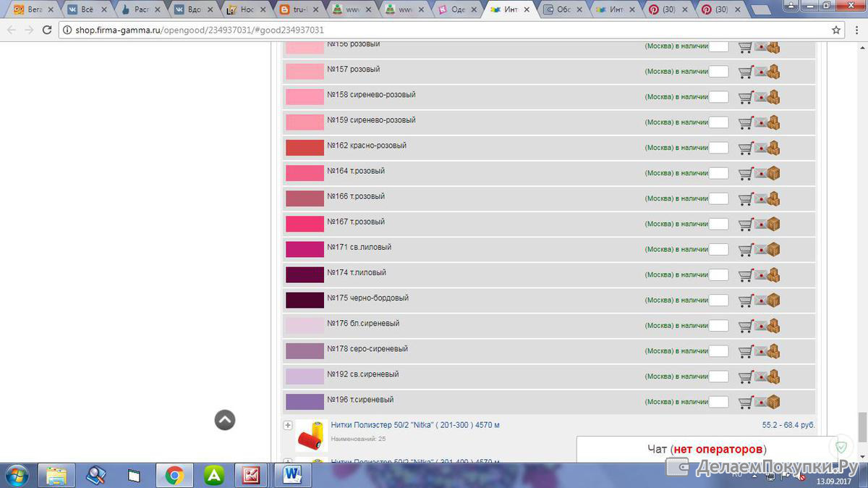Click the scroll-to-top round arrow button
The height and width of the screenshot is (488, 868).
pyautogui.click(x=225, y=420)
